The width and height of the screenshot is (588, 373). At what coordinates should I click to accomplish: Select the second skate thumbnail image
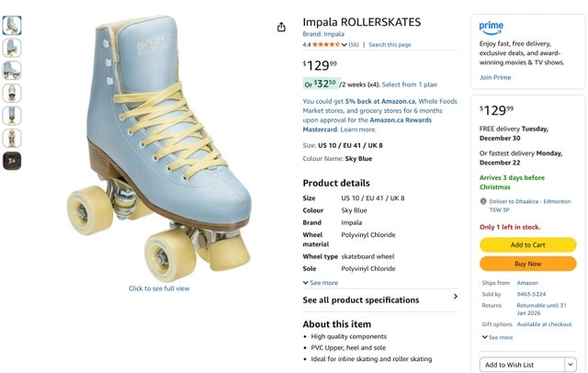[12, 48]
